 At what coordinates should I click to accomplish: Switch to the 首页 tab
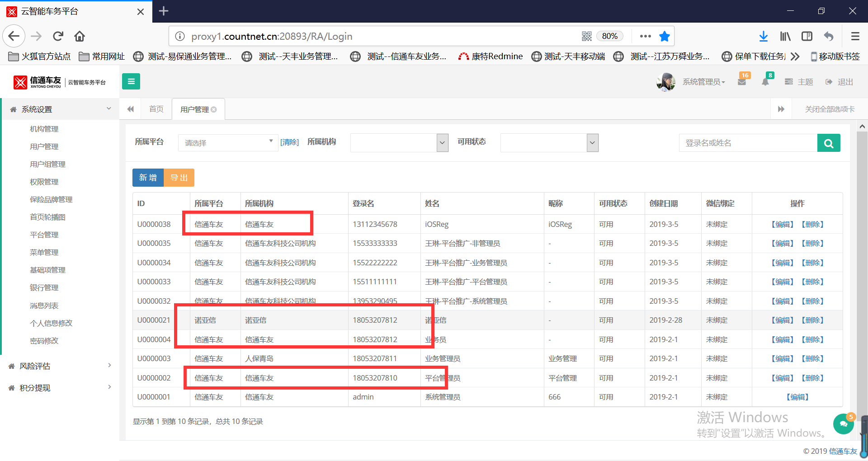coord(156,109)
